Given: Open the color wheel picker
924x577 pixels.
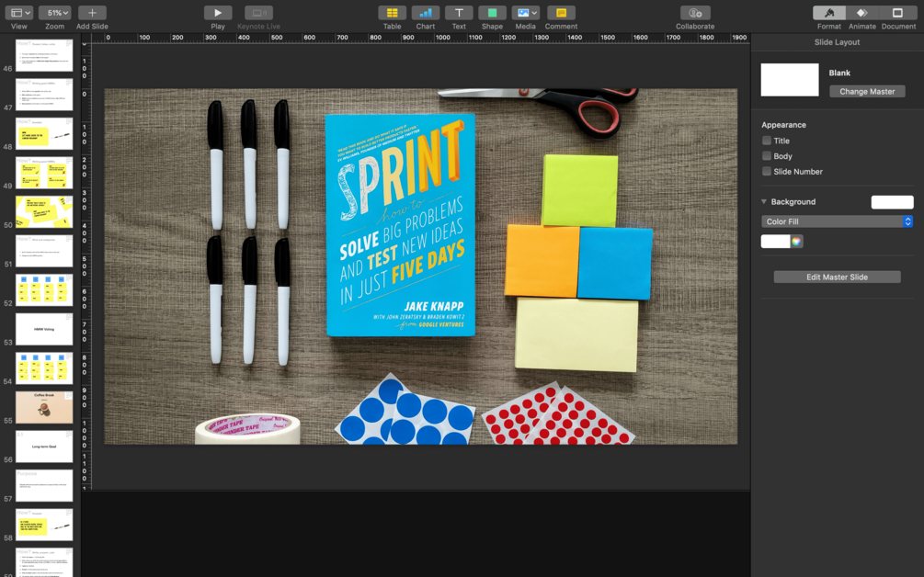Looking at the screenshot, I should [797, 242].
